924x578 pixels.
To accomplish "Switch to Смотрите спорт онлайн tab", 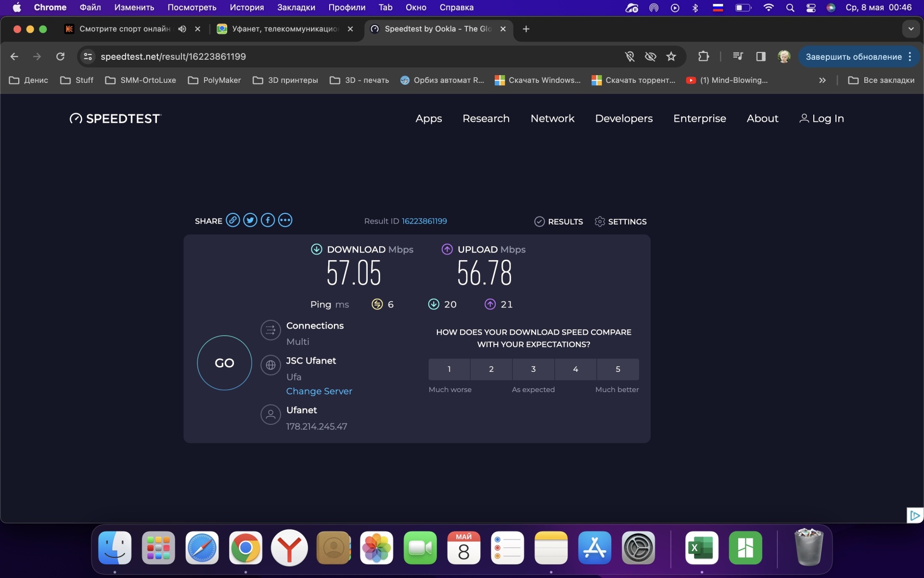I will [125, 29].
